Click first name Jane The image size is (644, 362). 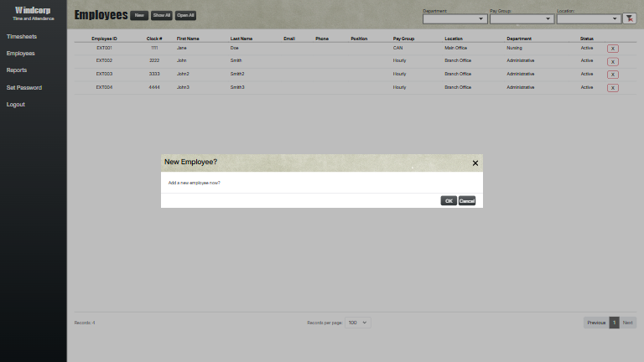pyautogui.click(x=181, y=48)
